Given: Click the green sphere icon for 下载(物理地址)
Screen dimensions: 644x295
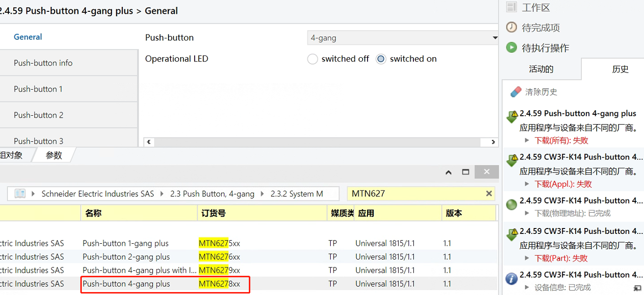Looking at the screenshot, I should point(511,204).
